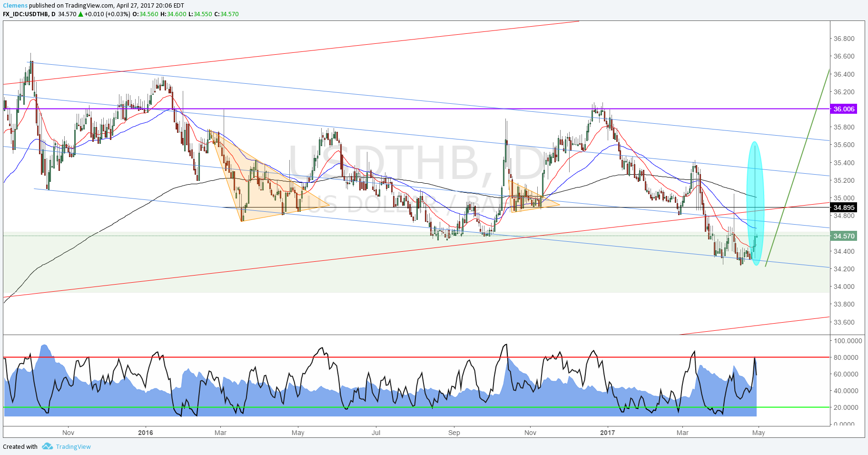Click the 36.800 price axis value
This screenshot has width=868, height=455.
click(x=844, y=39)
